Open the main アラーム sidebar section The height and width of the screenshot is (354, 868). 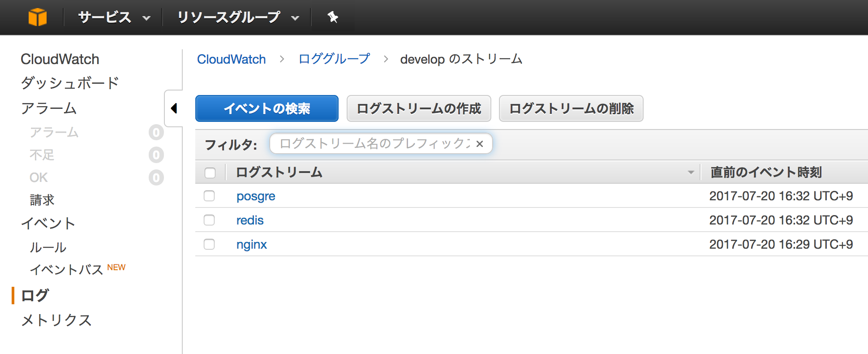(x=49, y=108)
